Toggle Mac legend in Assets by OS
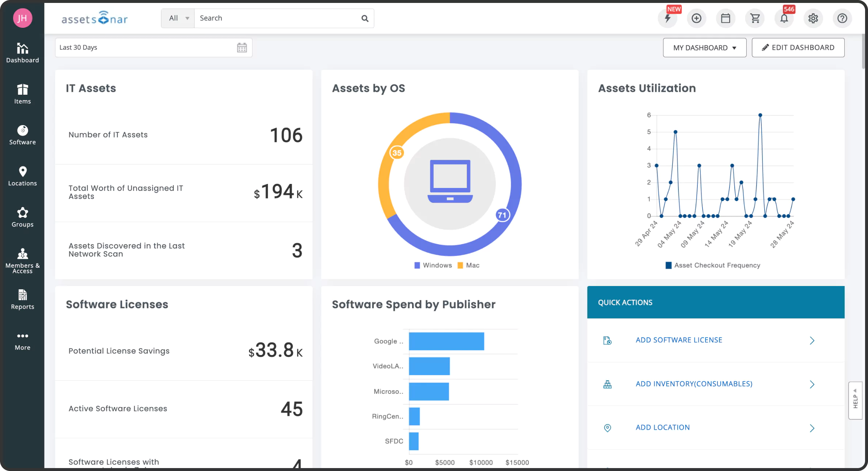This screenshot has width=868, height=471. point(469,265)
